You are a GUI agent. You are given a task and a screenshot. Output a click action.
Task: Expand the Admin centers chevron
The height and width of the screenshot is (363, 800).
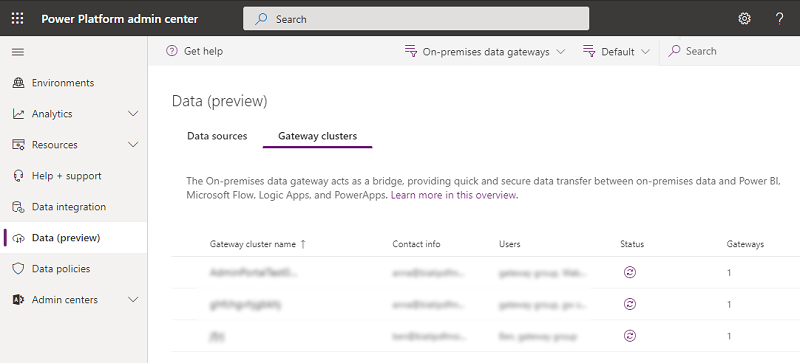[x=133, y=300]
